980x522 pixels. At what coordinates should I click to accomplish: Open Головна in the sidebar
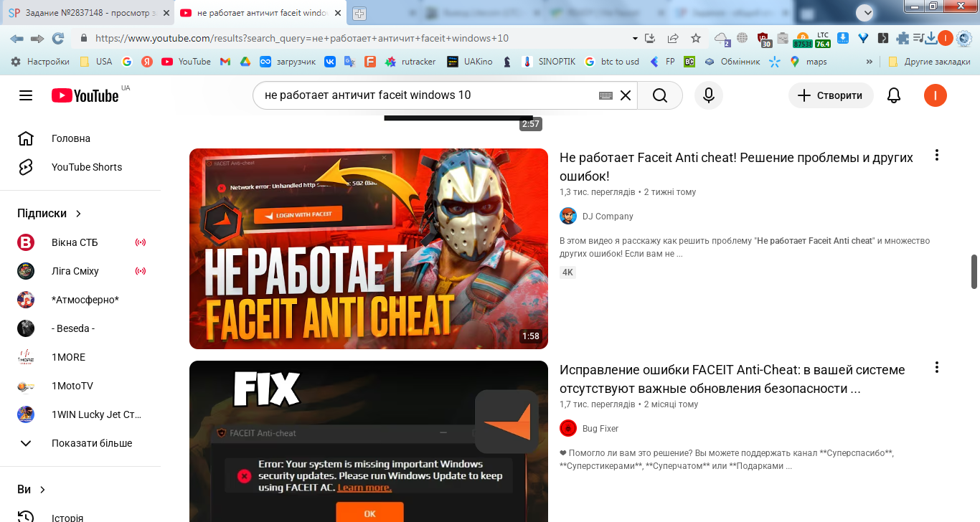[80, 138]
